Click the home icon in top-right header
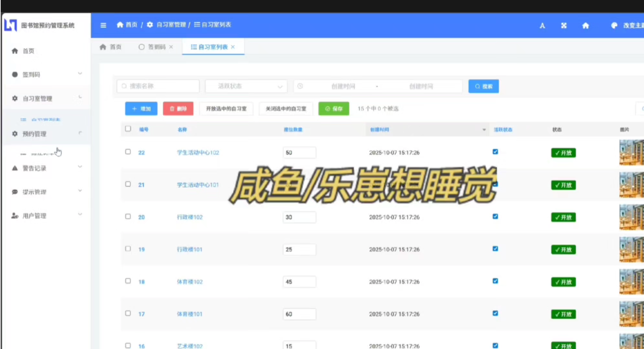Screen dimensions: 644x349 [x=586, y=26]
